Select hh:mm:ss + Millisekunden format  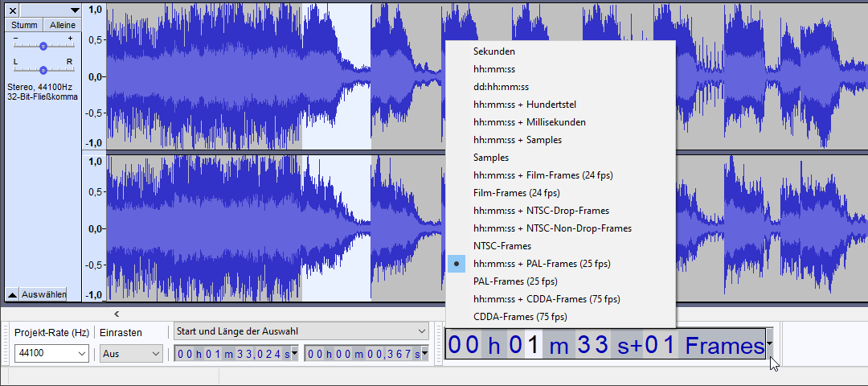click(529, 122)
